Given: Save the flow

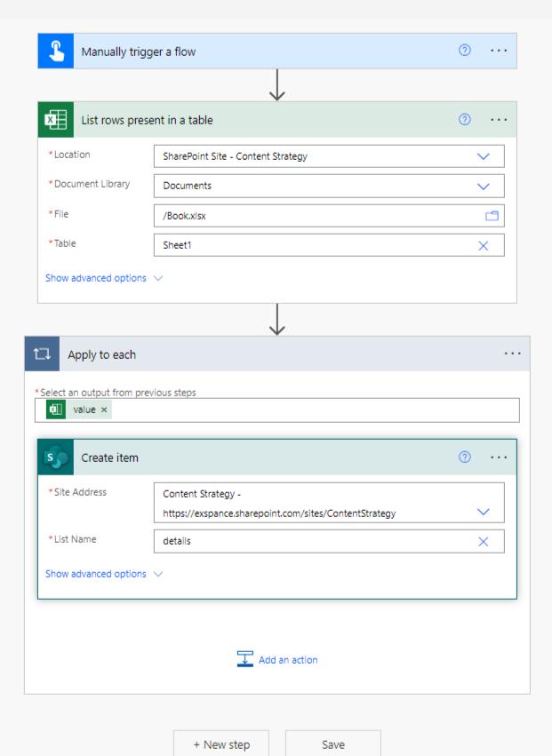Looking at the screenshot, I should [333, 744].
